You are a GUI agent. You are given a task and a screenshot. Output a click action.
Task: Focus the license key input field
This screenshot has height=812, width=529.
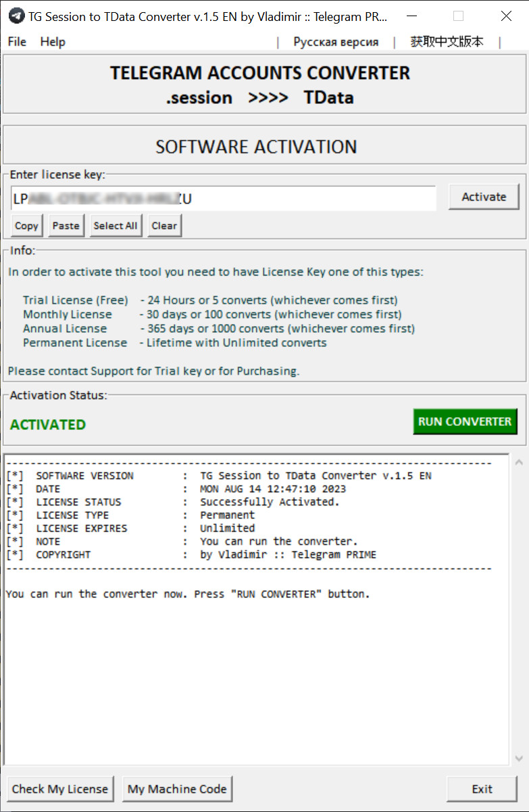223,198
